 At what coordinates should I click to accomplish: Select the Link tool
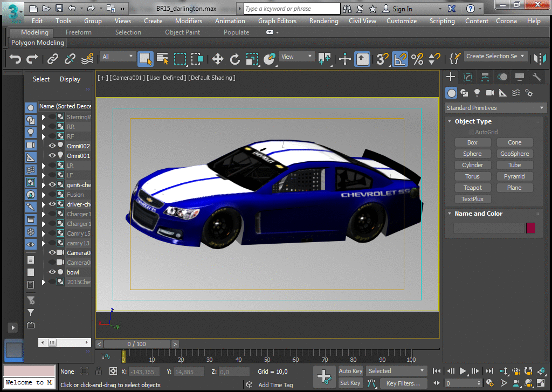click(x=53, y=58)
